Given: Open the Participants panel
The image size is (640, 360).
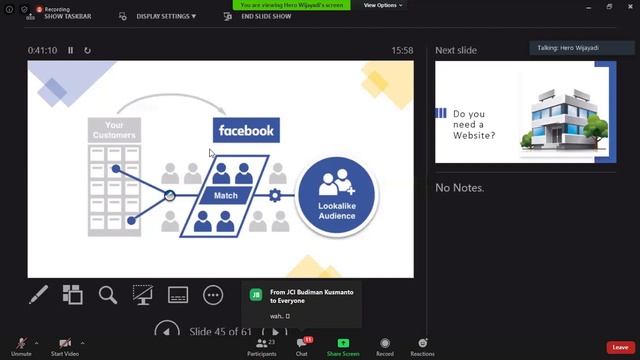Looking at the screenshot, I should pos(262,347).
